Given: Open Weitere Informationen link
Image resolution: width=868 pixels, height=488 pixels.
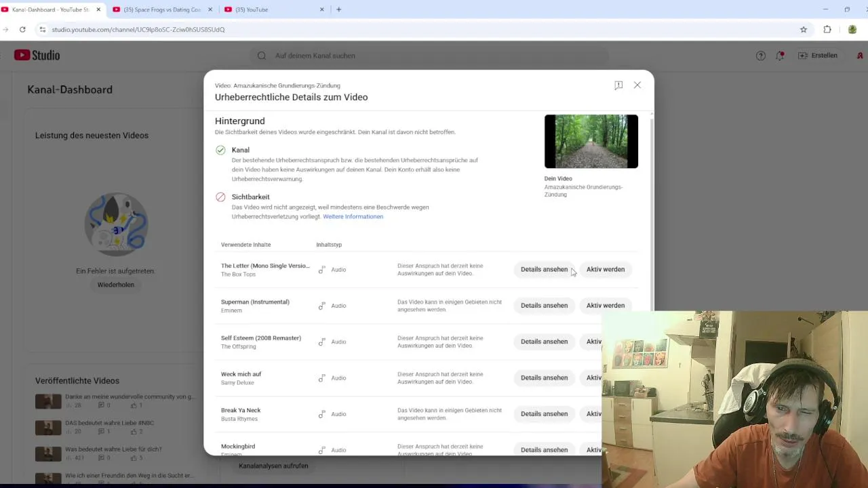Looking at the screenshot, I should (353, 217).
